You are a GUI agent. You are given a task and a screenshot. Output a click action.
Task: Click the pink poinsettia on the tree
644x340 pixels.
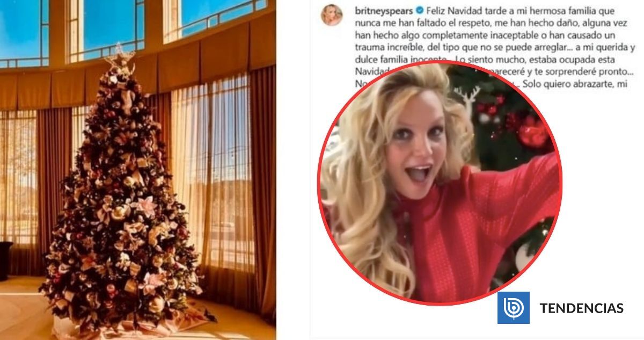tap(145, 207)
